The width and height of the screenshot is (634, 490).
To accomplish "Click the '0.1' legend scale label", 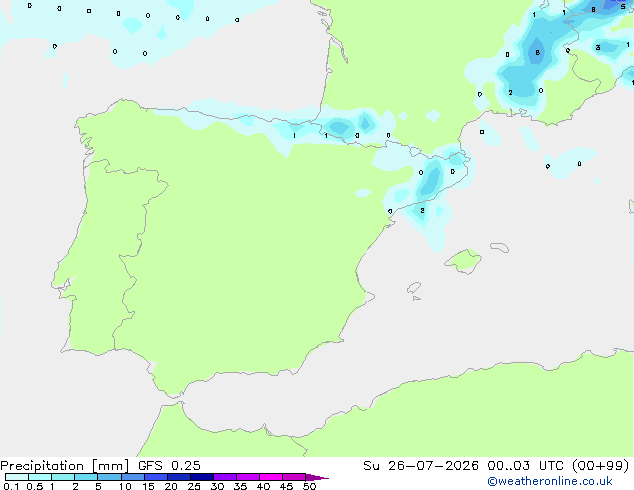I will pos(11,486).
